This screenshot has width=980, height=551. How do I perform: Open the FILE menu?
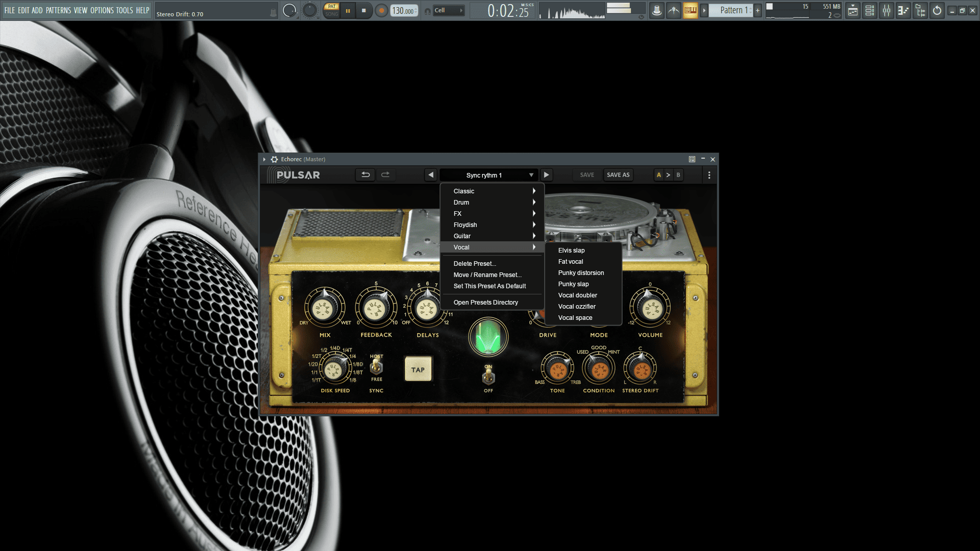pyautogui.click(x=10, y=10)
